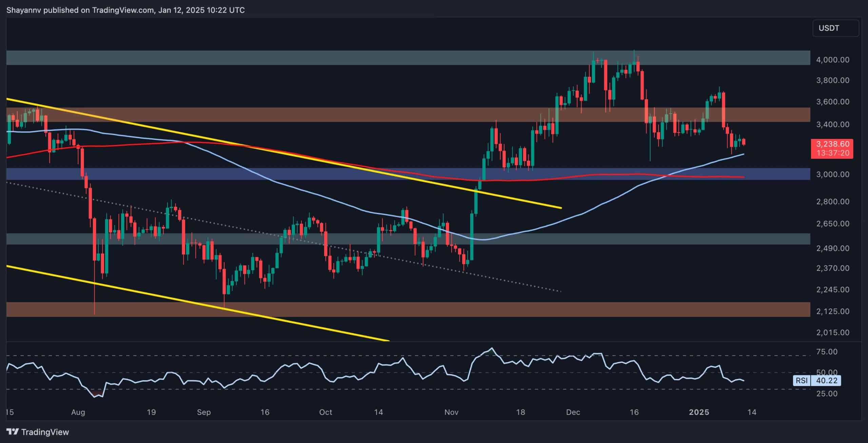Select the lower yellow channel trendline
Image resolution: width=868 pixels, height=443 pixels.
click(x=198, y=303)
